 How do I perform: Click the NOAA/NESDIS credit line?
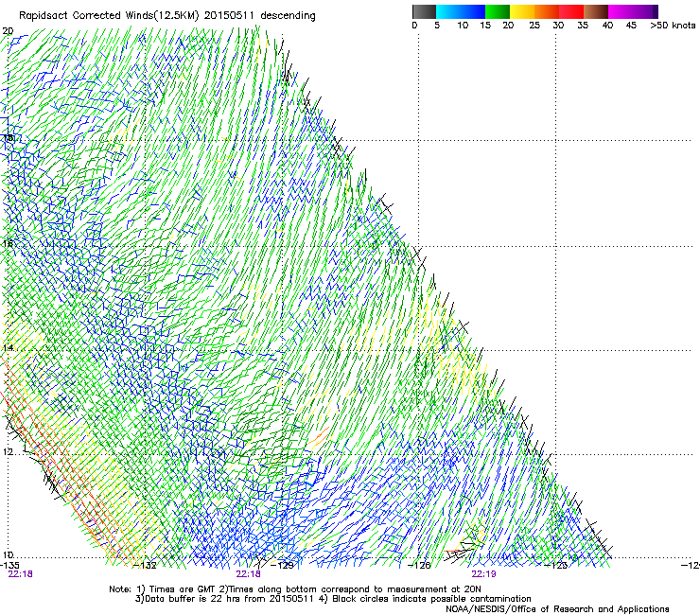557,609
